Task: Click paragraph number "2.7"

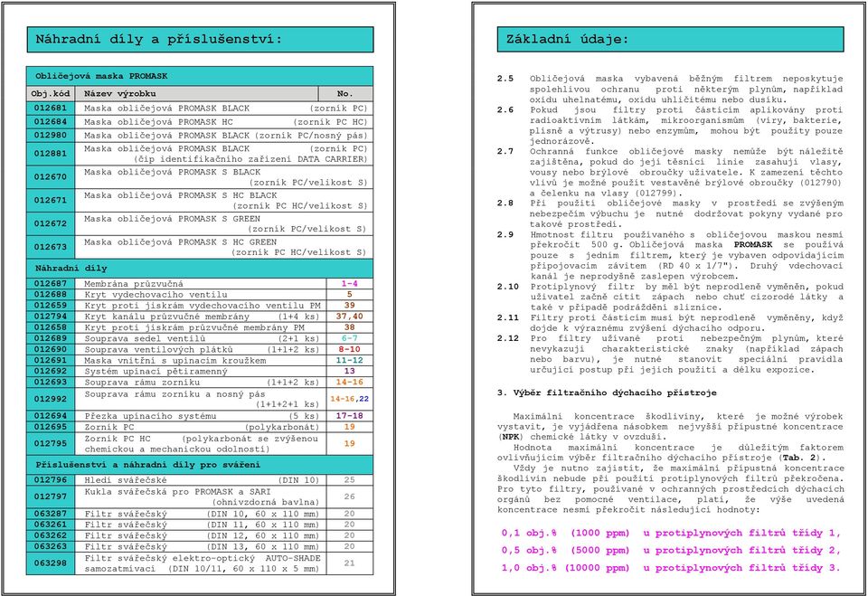Action: pos(505,151)
